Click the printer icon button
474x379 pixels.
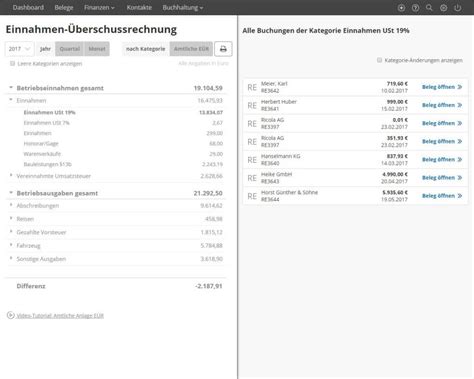223,49
